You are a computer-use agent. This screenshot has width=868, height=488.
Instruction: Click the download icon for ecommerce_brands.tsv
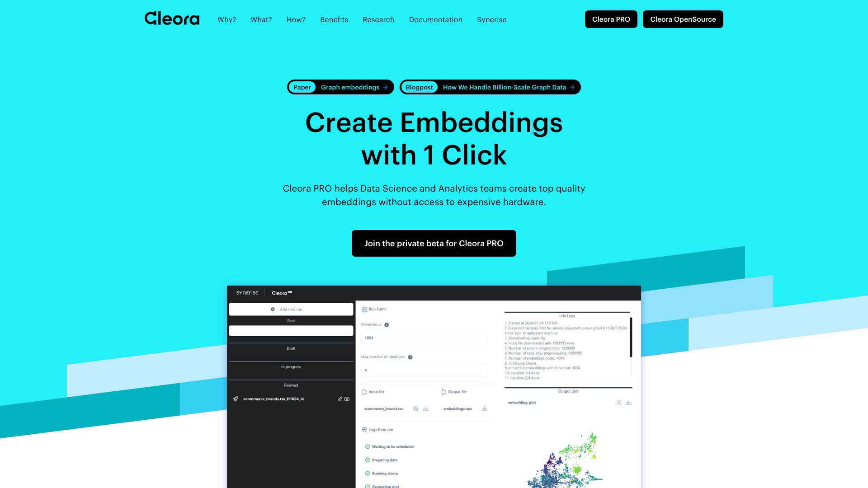[426, 409]
